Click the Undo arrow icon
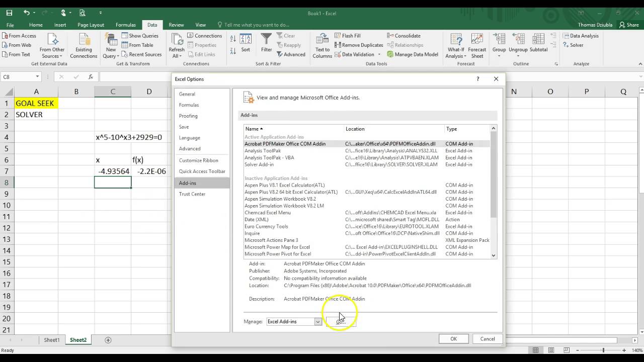 tap(26, 13)
